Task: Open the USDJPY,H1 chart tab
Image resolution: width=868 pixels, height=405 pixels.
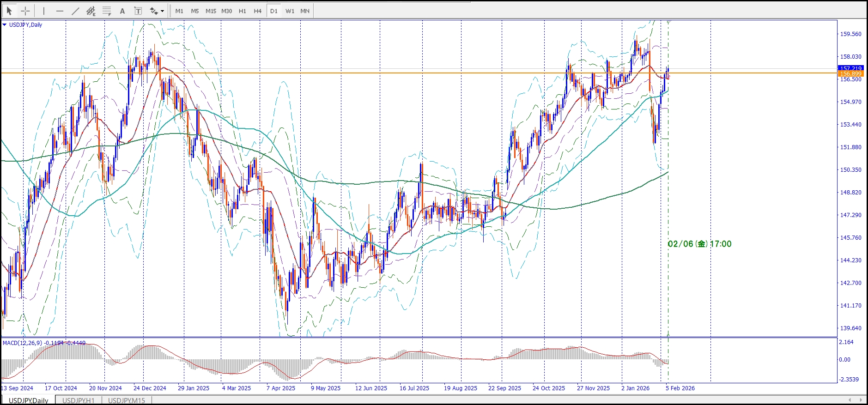Action: click(x=78, y=400)
